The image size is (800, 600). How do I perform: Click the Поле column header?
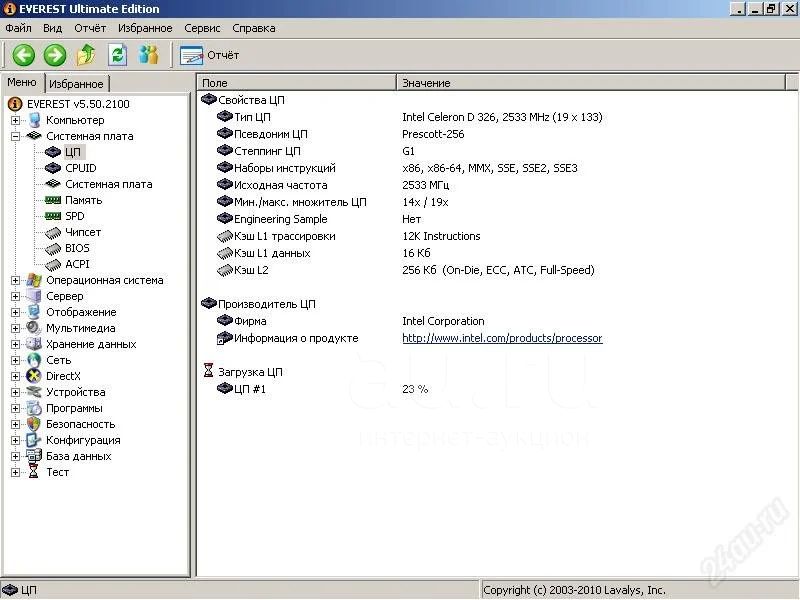pos(296,83)
